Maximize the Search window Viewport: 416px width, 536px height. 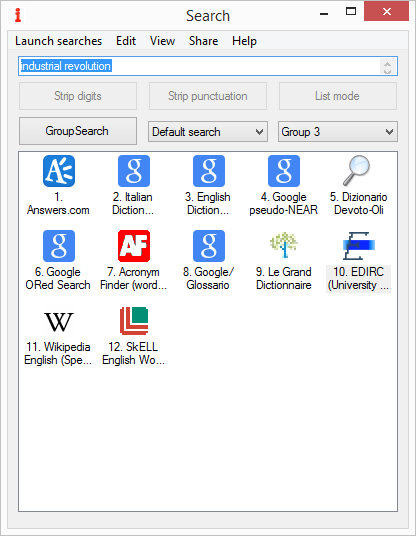[x=351, y=12]
